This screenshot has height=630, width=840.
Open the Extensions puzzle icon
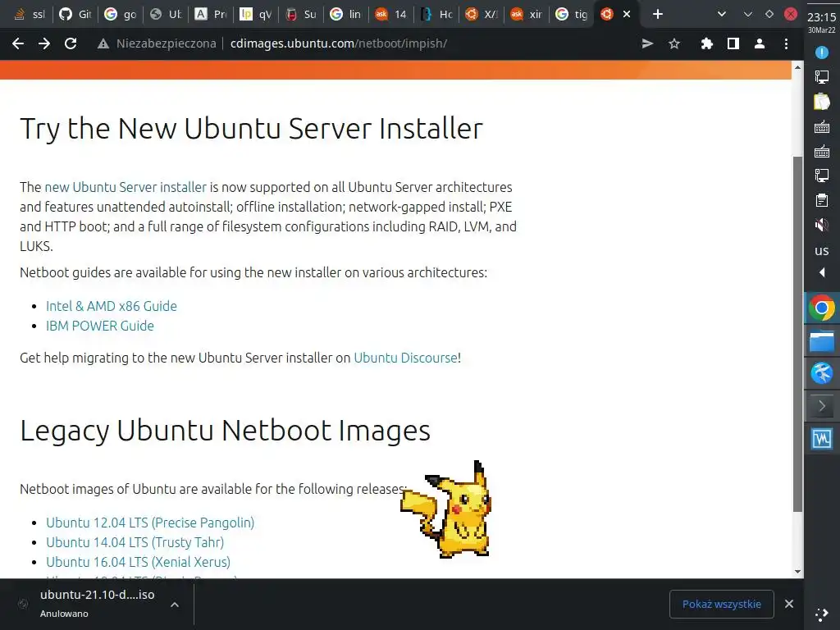tap(707, 43)
